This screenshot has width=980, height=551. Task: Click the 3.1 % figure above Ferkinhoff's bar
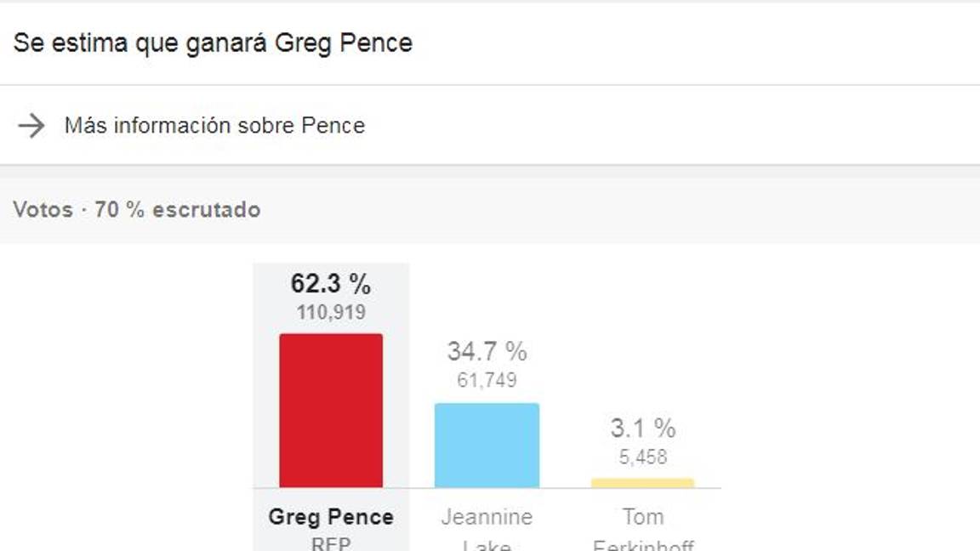point(642,429)
